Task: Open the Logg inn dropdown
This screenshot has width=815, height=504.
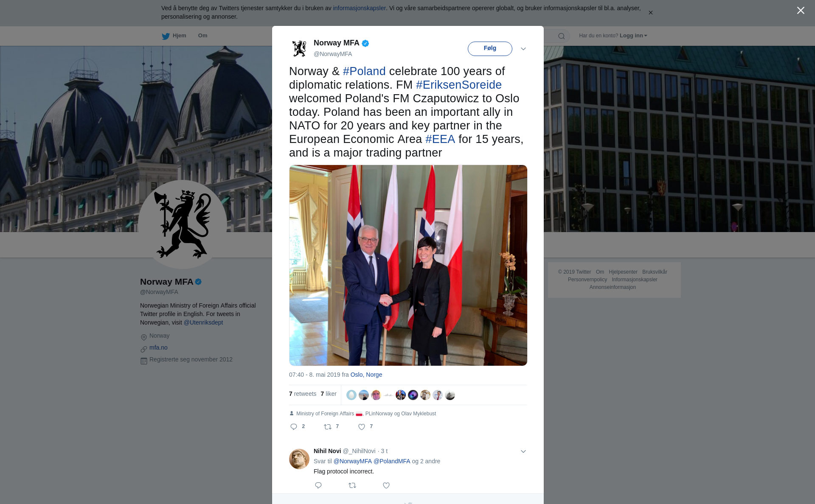Action: pos(633,36)
